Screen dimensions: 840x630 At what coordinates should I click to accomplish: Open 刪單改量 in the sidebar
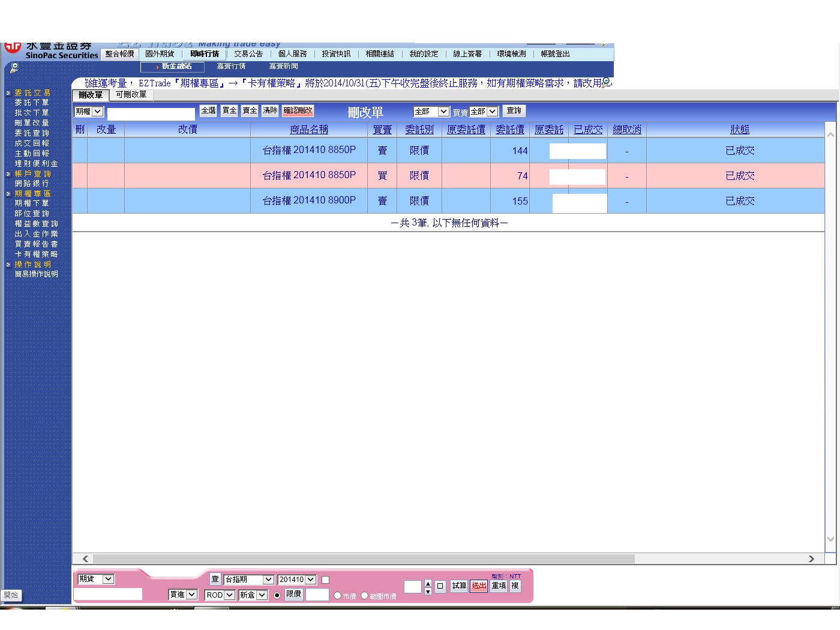(32, 123)
